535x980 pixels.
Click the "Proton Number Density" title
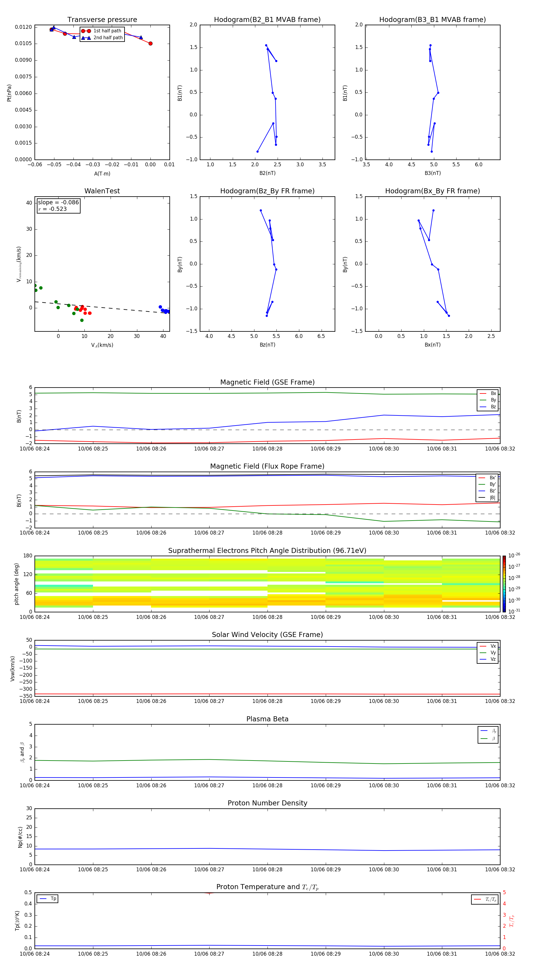pos(267,803)
